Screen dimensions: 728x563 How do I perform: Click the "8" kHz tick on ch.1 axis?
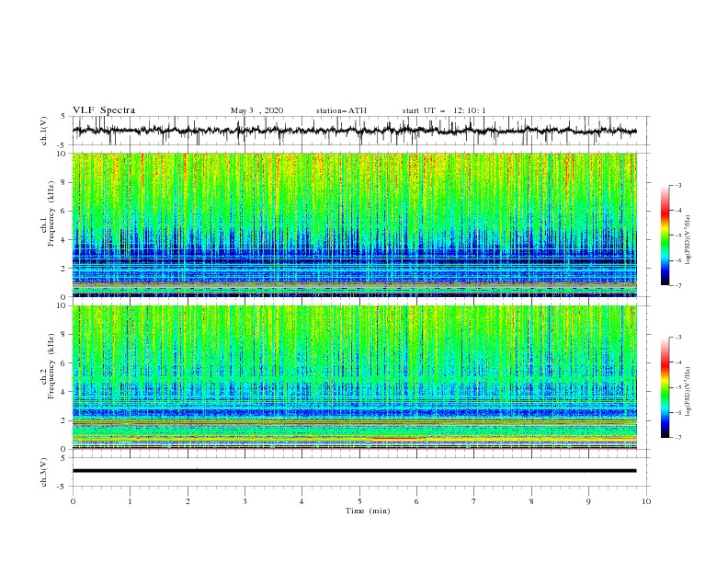click(x=64, y=182)
